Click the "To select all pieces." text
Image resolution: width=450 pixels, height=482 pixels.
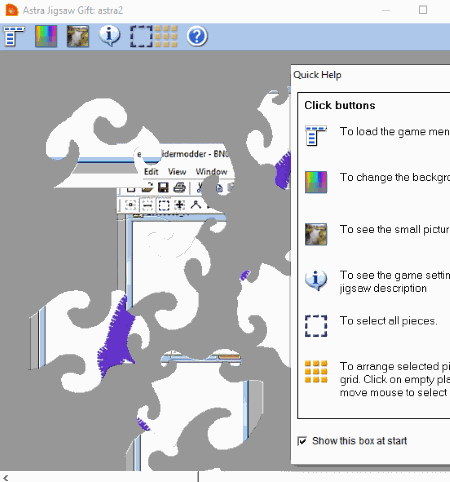tap(388, 321)
